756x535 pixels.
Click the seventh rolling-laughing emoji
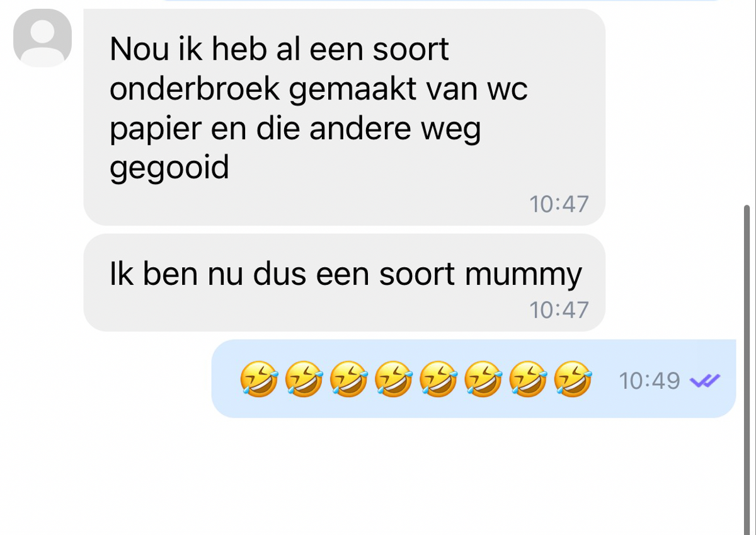(528, 379)
